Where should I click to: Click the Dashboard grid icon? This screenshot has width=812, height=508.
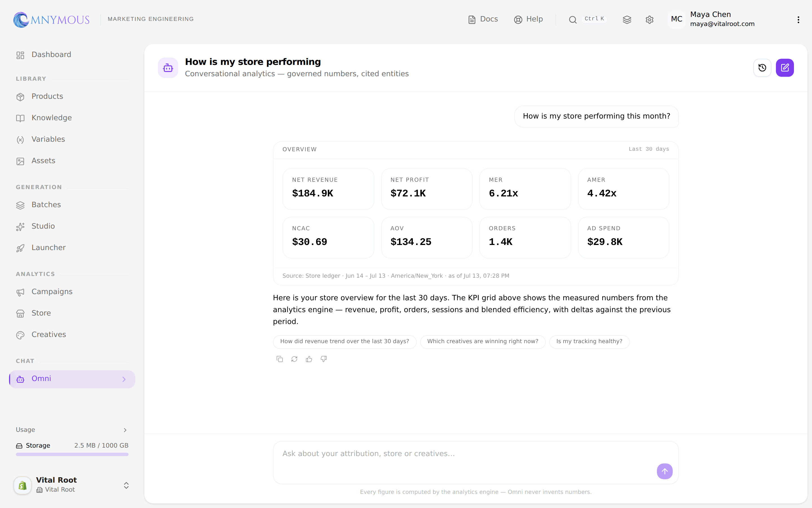21,55
